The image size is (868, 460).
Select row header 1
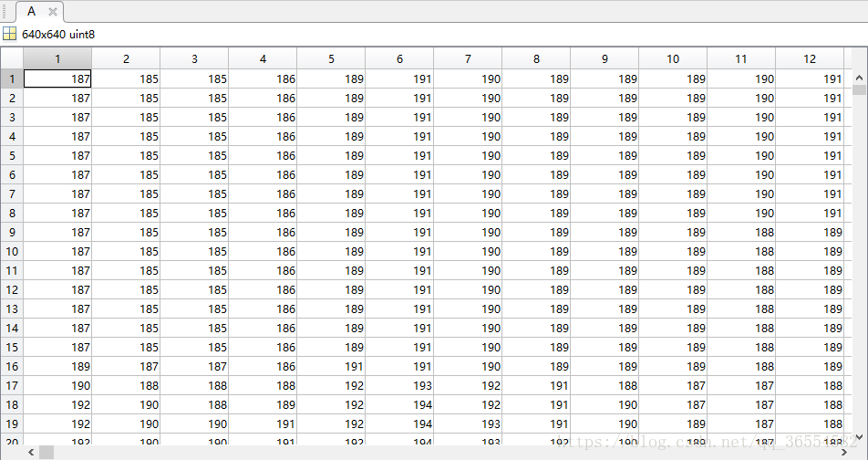tap(12, 78)
